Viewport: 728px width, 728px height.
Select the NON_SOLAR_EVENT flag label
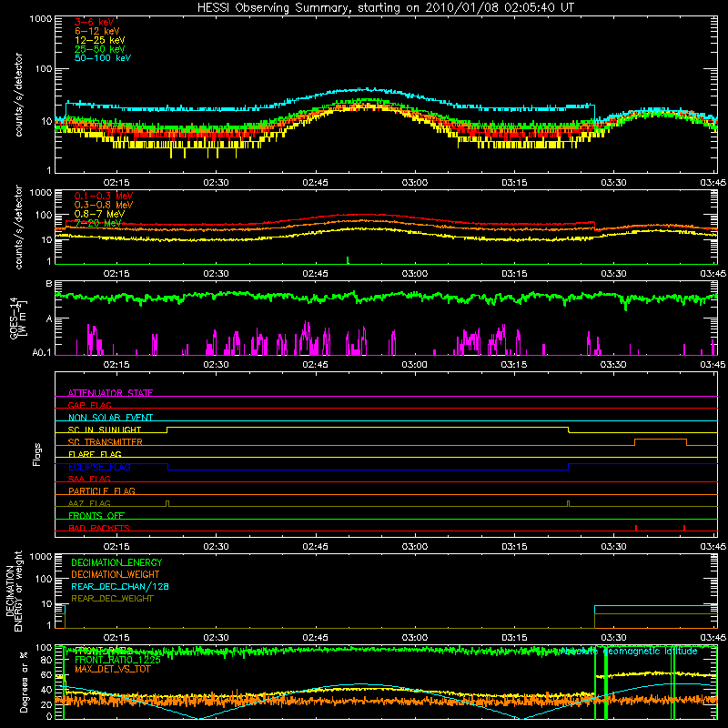110,418
